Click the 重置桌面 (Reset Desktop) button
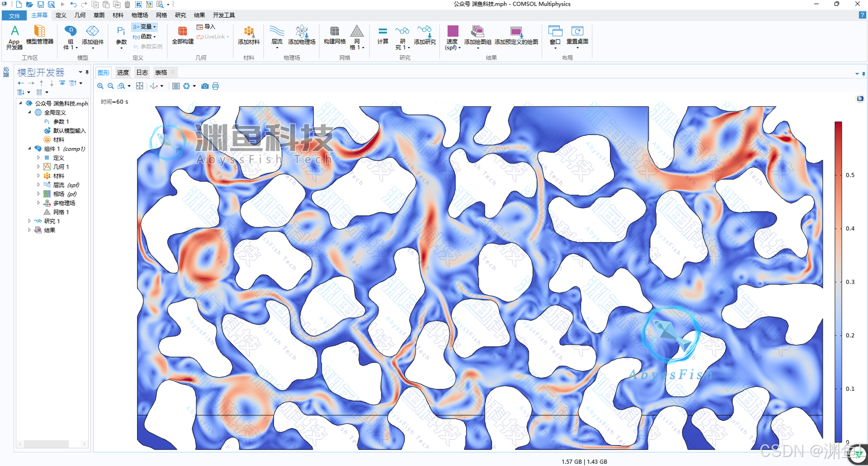Viewport: 868px width, 466px height. 577,37
